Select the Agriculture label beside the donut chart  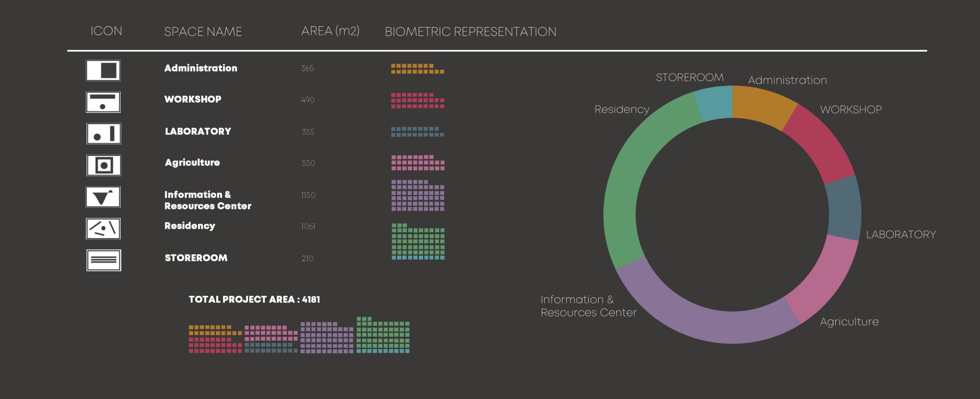[849, 322]
